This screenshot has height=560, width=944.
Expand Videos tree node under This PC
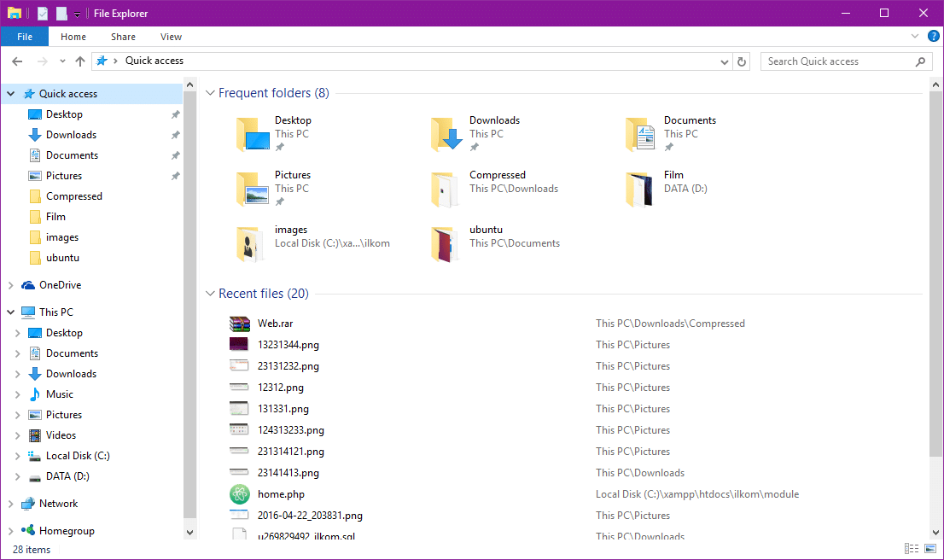[17, 435]
